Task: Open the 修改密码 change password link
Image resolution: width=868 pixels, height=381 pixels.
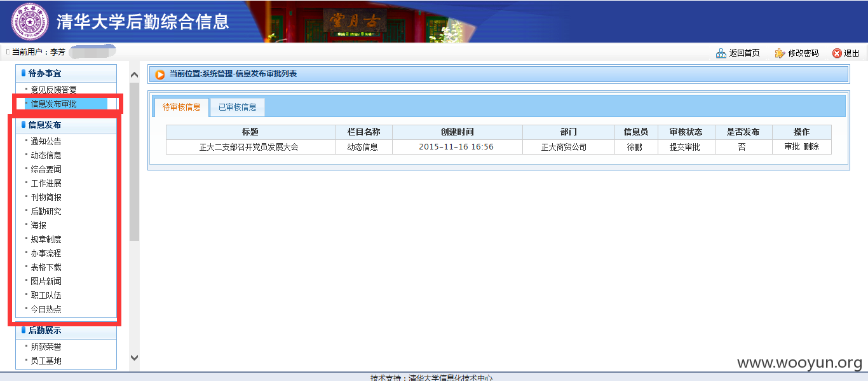Action: coord(803,53)
